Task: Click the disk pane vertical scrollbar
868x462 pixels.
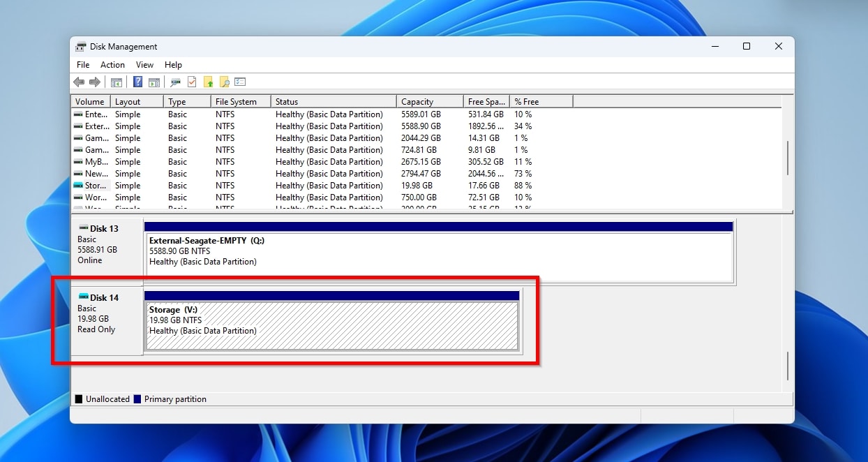Action: [788, 366]
